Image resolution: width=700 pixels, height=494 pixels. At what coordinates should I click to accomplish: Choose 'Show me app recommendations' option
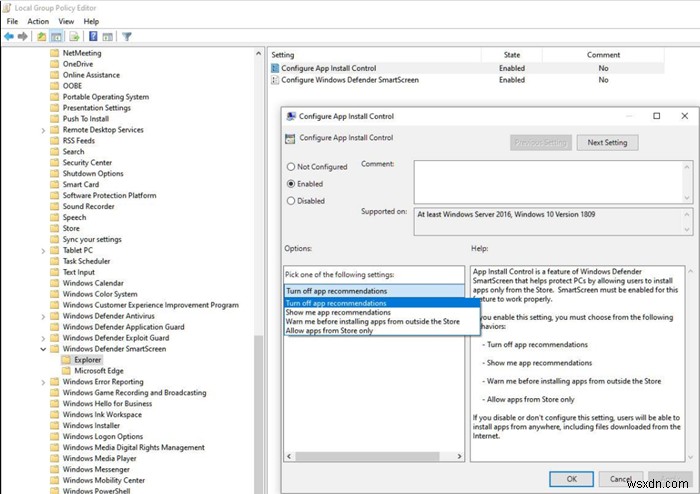382,312
